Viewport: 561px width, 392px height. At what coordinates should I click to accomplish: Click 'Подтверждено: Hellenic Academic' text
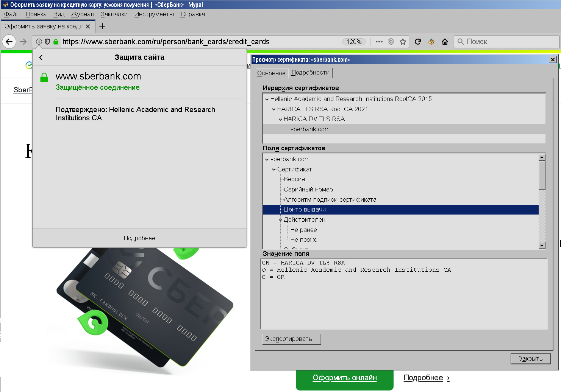coord(135,114)
